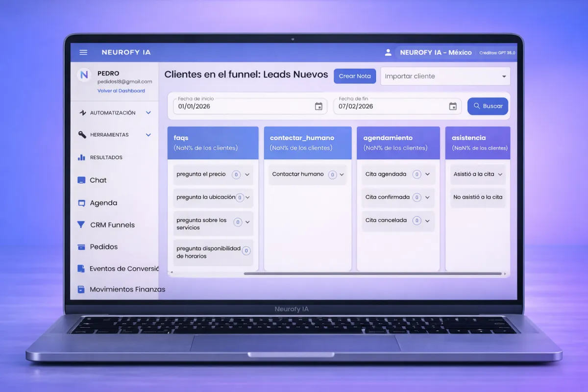Click the count badge for pregunta el precio
Image resolution: width=588 pixels, height=392 pixels.
[x=236, y=174]
